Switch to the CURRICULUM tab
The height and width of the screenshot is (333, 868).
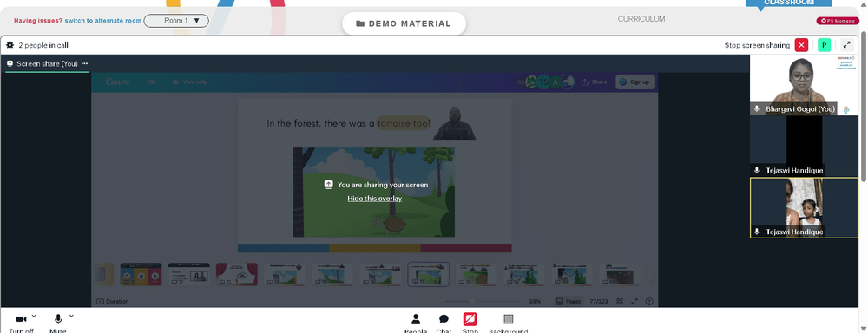point(641,19)
